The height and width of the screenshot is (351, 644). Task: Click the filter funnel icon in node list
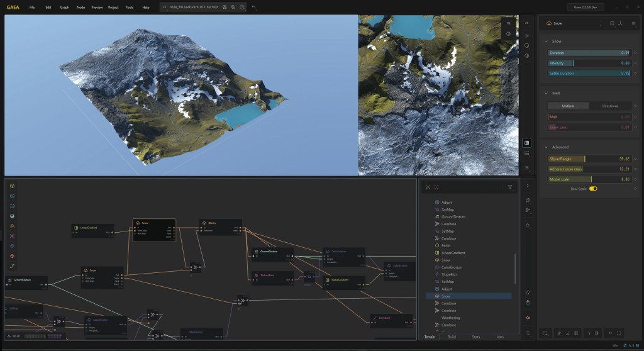coord(509,187)
